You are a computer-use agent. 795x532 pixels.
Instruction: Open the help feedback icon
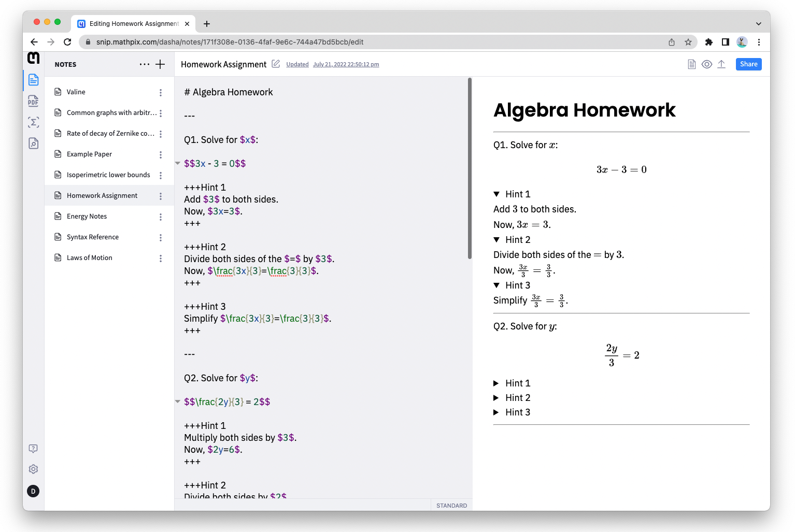coord(33,449)
